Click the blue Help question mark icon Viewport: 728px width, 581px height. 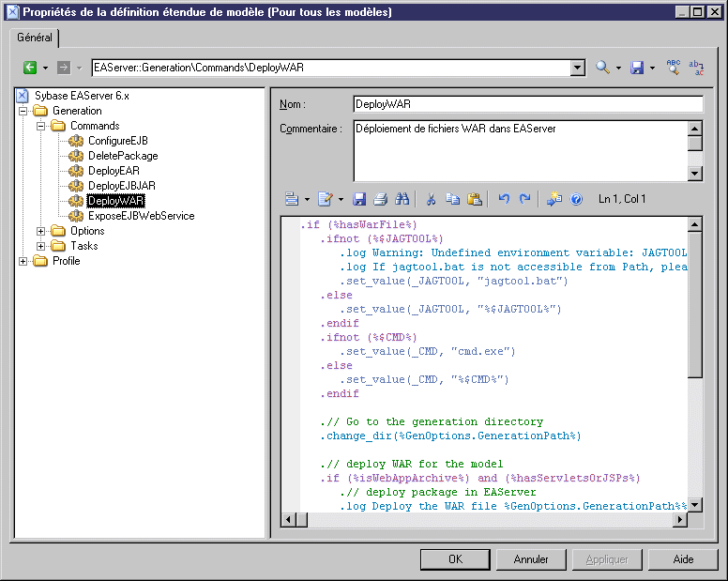[x=576, y=199]
